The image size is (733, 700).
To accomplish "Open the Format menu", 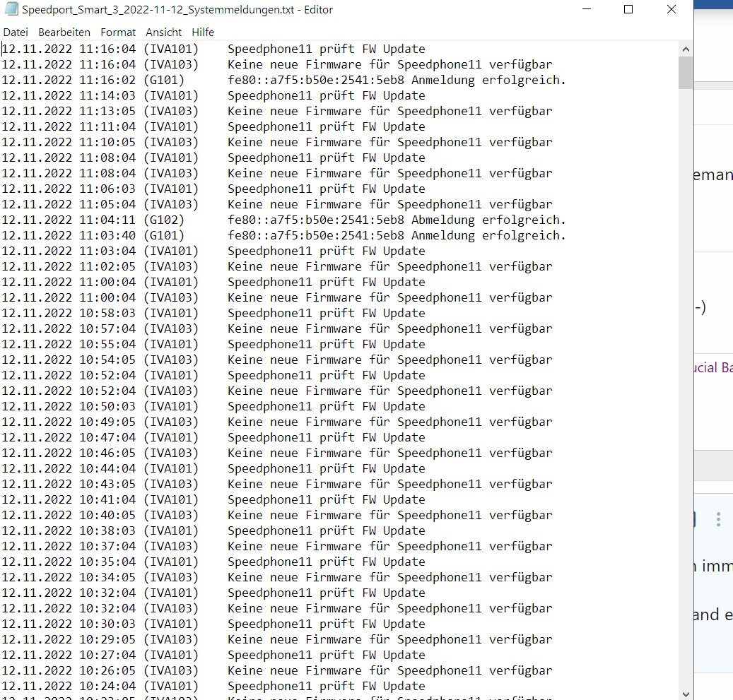I will 118,32.
